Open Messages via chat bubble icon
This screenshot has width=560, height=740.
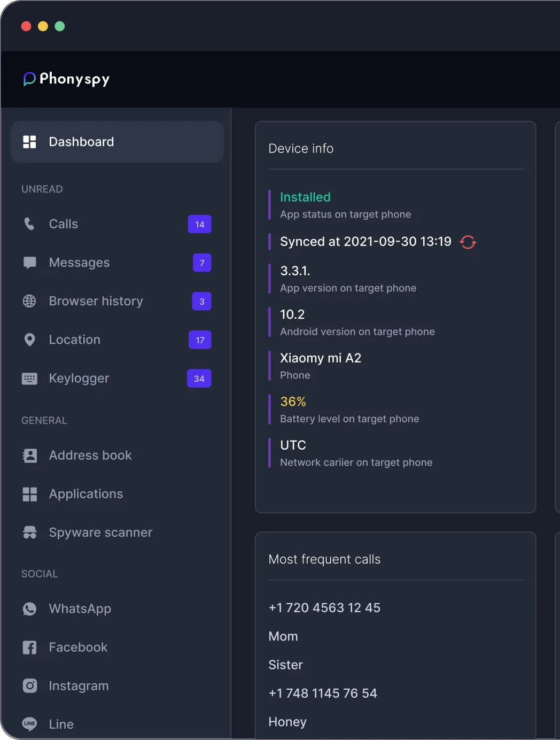pyautogui.click(x=29, y=263)
